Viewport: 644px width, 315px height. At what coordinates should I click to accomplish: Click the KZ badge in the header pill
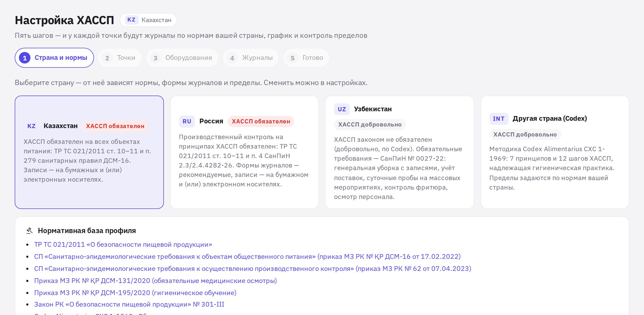point(131,20)
